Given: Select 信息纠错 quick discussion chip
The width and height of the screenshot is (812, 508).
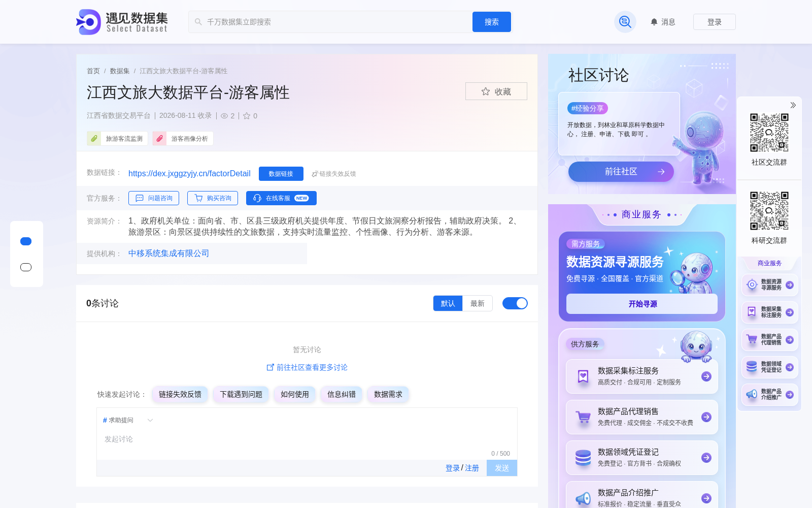Looking at the screenshot, I should click(x=342, y=394).
